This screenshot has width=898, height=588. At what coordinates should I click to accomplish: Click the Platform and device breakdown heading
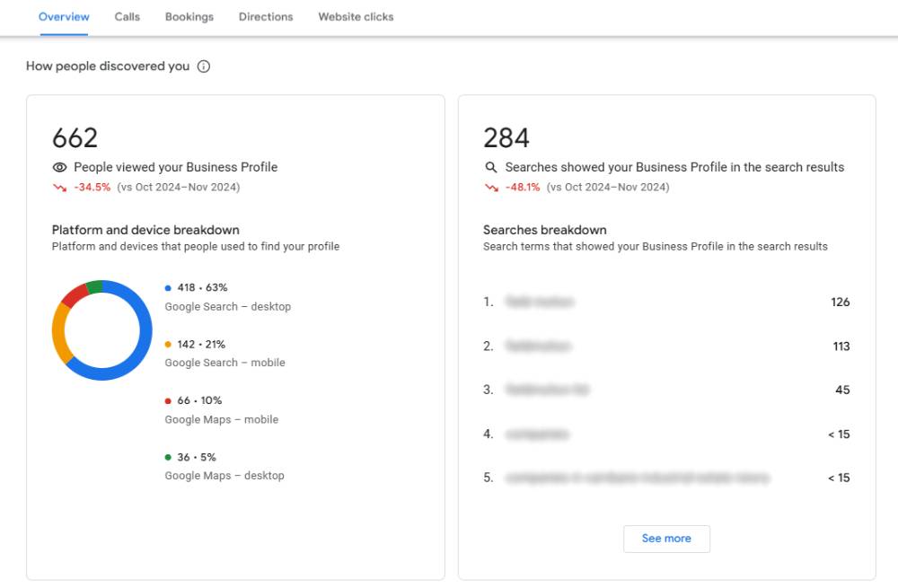[145, 230]
